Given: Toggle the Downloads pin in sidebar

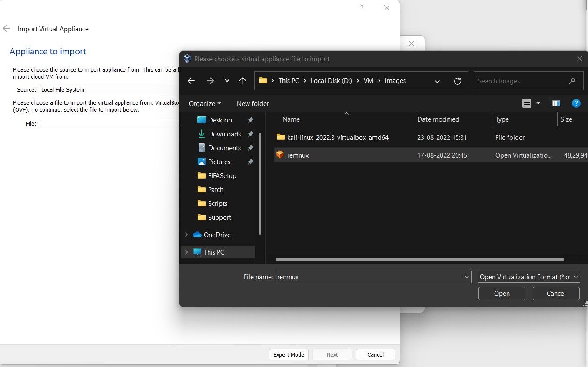Looking at the screenshot, I should [x=250, y=134].
